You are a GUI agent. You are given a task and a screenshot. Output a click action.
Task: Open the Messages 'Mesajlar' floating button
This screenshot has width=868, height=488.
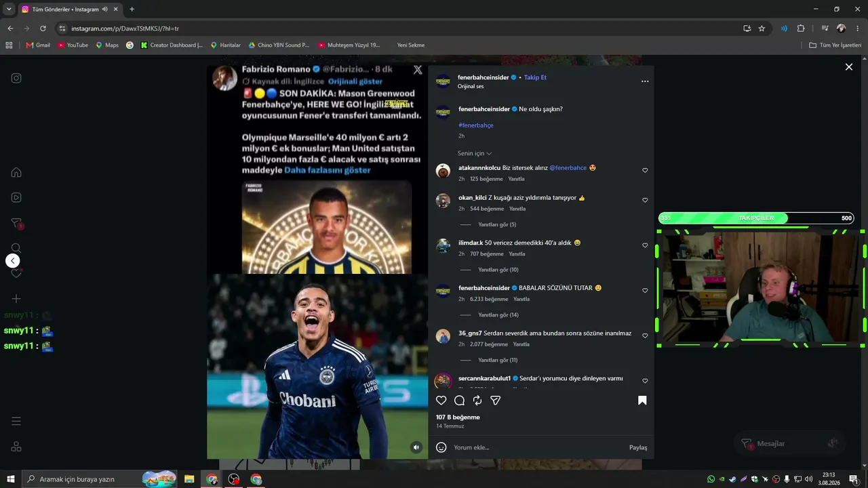(789, 444)
